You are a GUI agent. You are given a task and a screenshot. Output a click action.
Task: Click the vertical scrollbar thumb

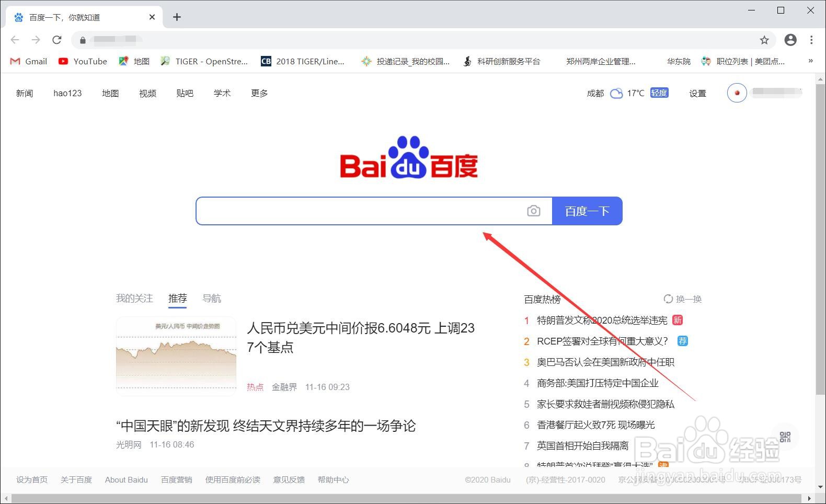coord(820,238)
